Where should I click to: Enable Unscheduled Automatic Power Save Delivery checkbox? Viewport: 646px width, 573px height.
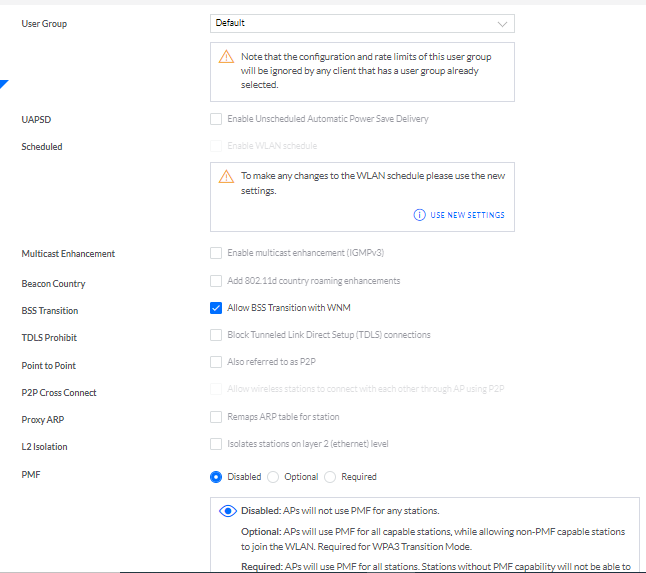tap(216, 119)
